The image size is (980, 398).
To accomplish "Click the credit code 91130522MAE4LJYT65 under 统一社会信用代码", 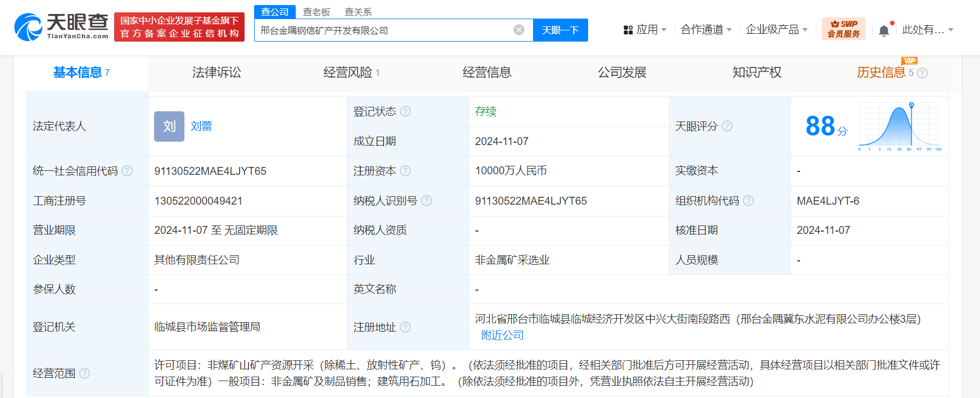I will coord(210,171).
